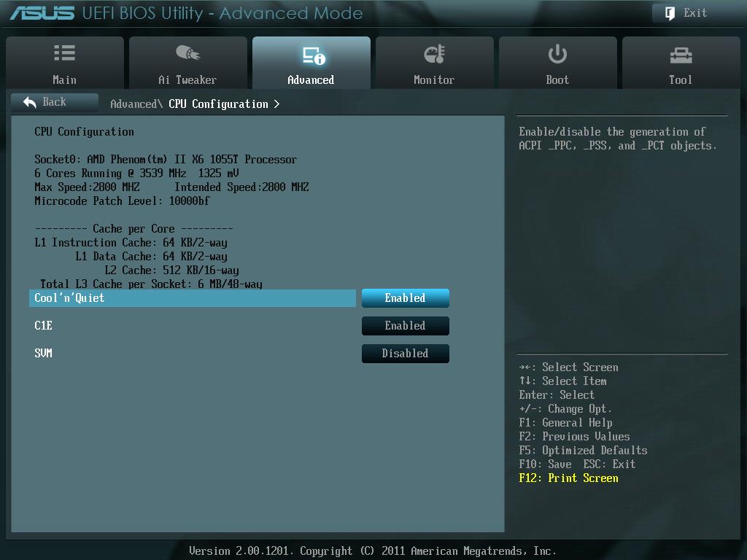Click Select Screen help hint

coord(568,367)
